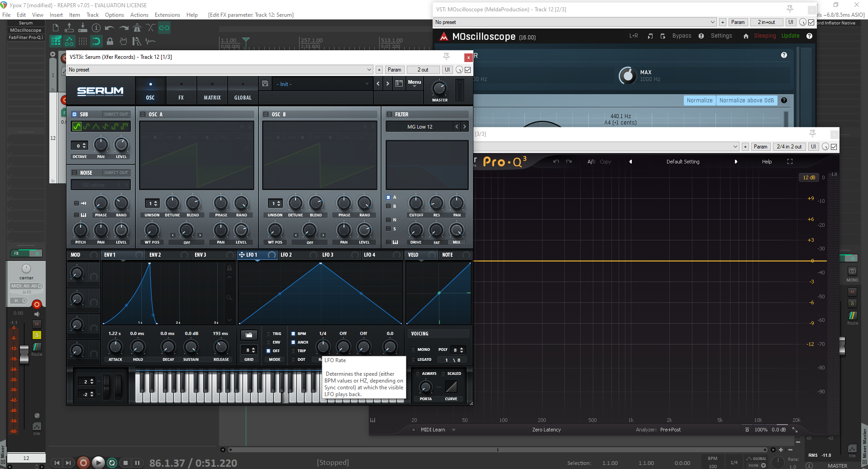Click the Open project (upload arrow) toolbar icon

click(x=69, y=28)
